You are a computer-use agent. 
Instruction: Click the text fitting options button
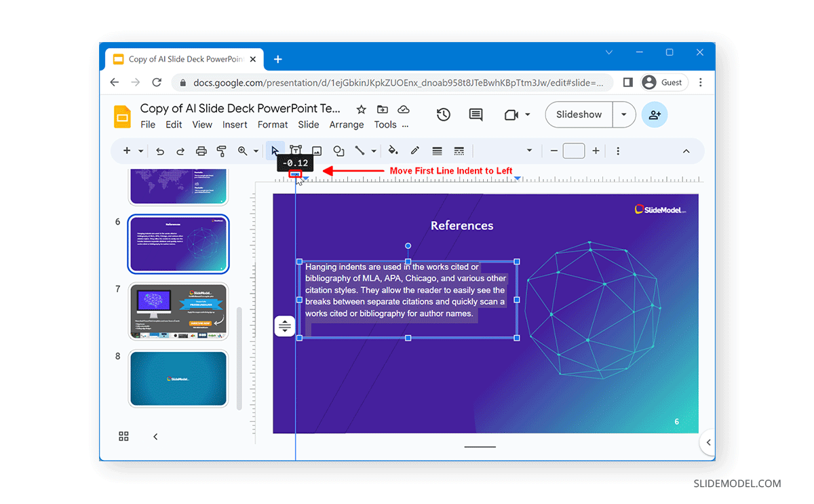click(x=285, y=326)
